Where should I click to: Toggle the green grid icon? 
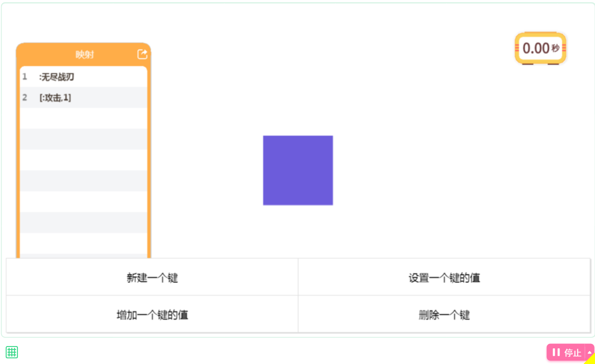point(12,352)
